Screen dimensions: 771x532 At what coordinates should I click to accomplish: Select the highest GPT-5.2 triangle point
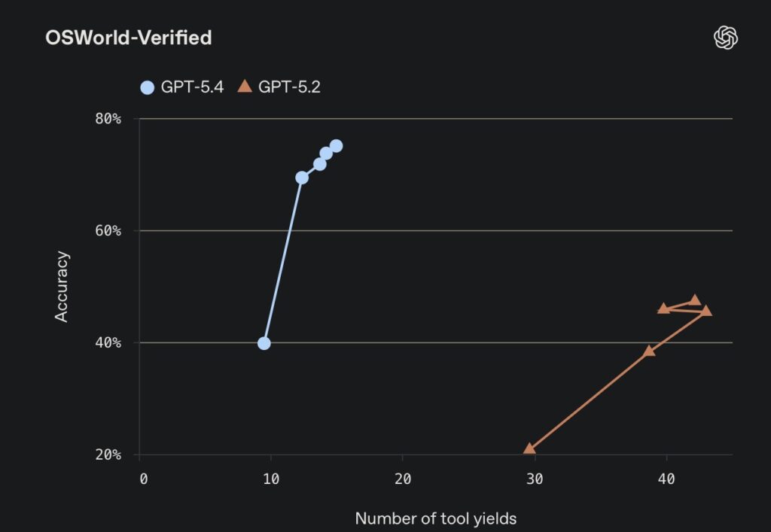pos(695,300)
